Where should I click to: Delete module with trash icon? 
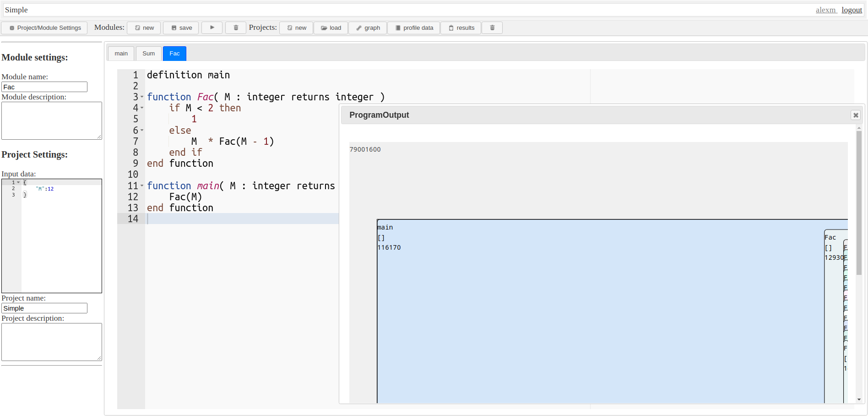tap(236, 28)
